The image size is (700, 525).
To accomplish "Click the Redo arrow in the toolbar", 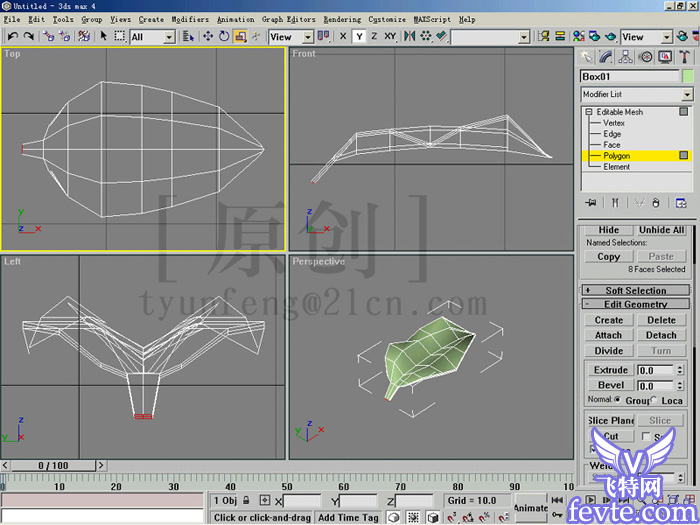I will click(x=28, y=36).
